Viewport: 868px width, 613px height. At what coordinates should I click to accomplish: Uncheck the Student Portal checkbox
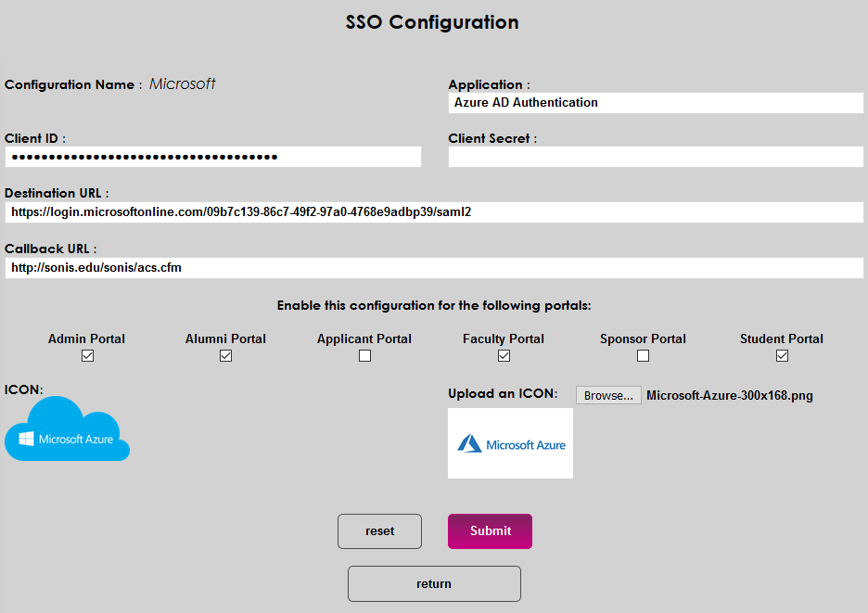[x=782, y=355]
